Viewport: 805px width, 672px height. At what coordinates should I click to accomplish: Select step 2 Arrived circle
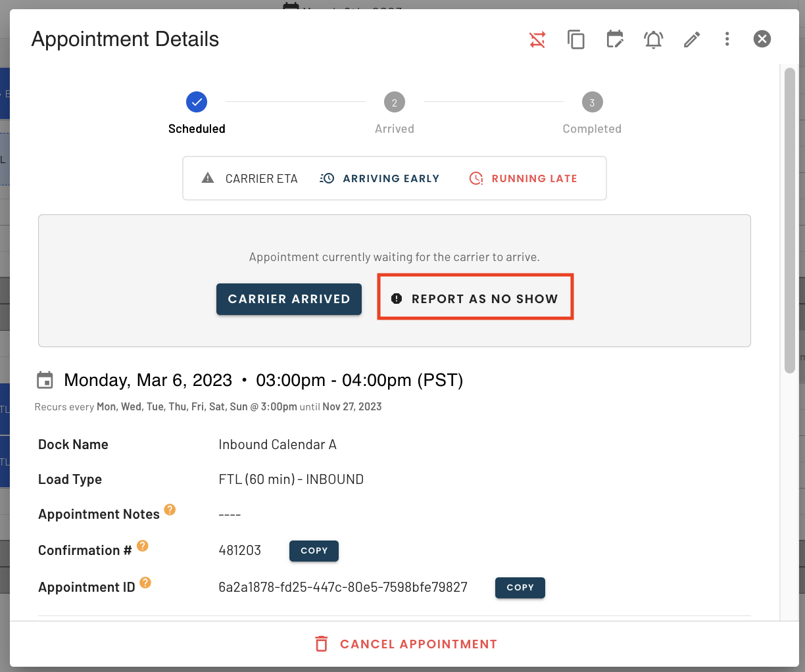(395, 102)
